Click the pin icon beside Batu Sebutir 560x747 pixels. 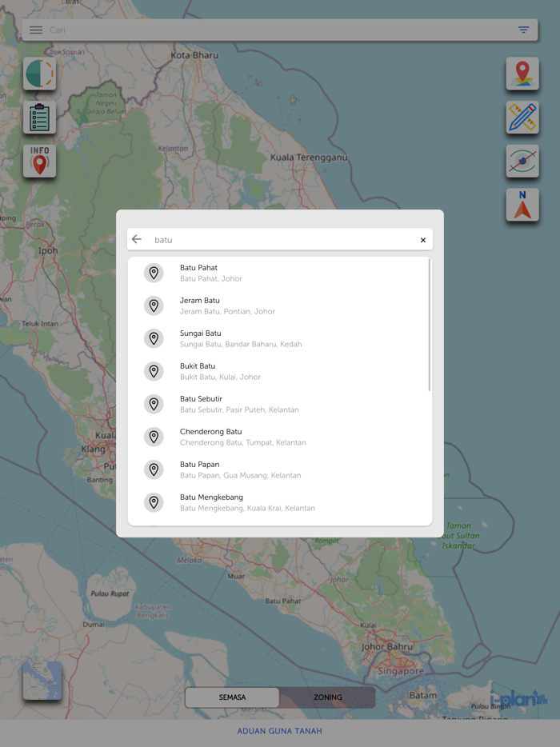[154, 404]
